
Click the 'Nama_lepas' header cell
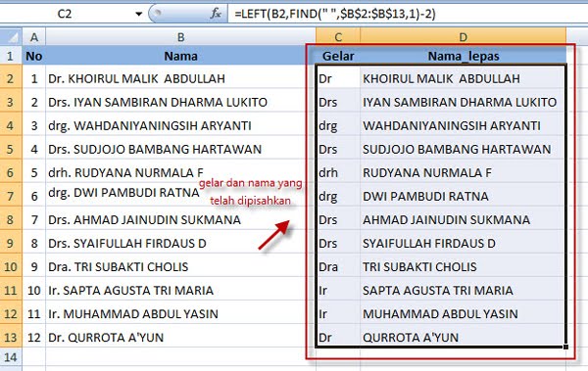tap(464, 56)
